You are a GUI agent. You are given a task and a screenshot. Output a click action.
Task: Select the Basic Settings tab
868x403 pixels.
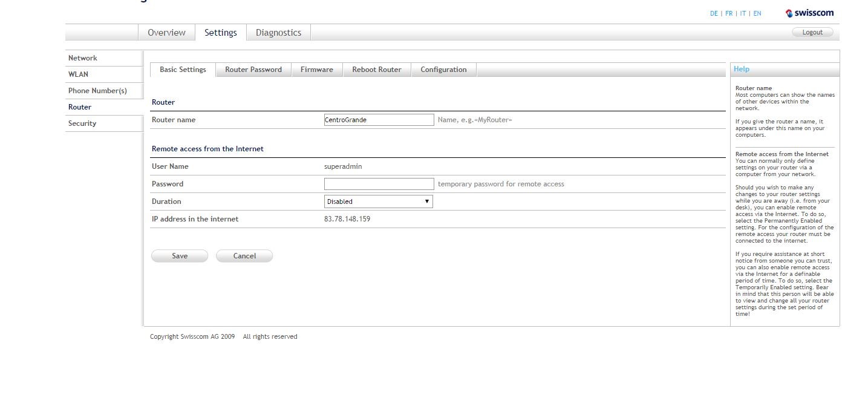point(183,70)
